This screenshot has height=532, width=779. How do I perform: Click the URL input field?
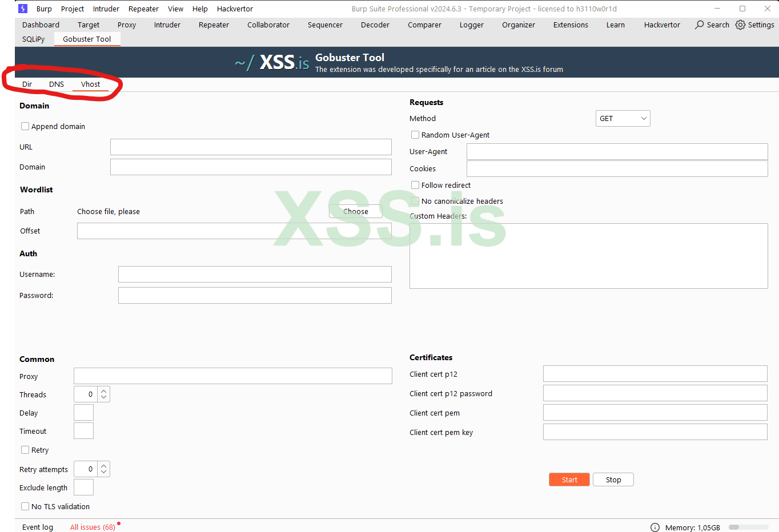tap(251, 147)
